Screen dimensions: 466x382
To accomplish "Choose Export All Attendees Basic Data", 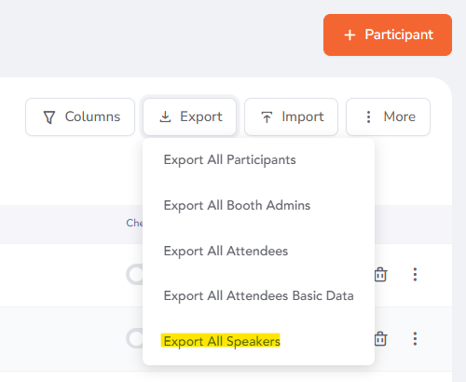I will pos(259,296).
